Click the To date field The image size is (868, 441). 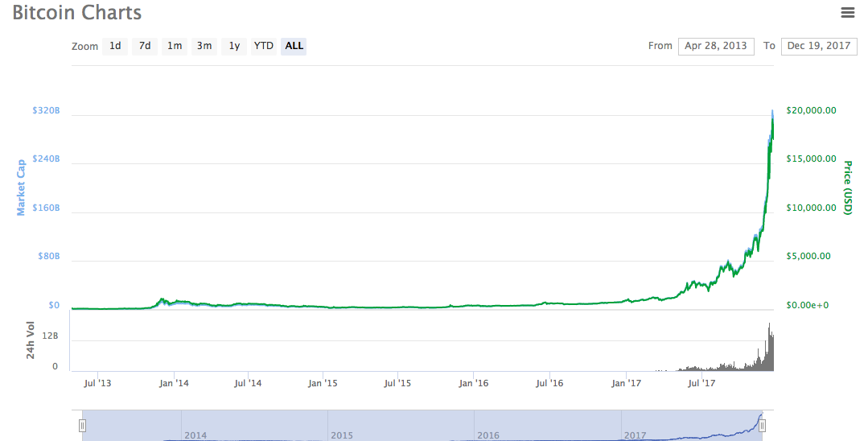[x=818, y=46]
